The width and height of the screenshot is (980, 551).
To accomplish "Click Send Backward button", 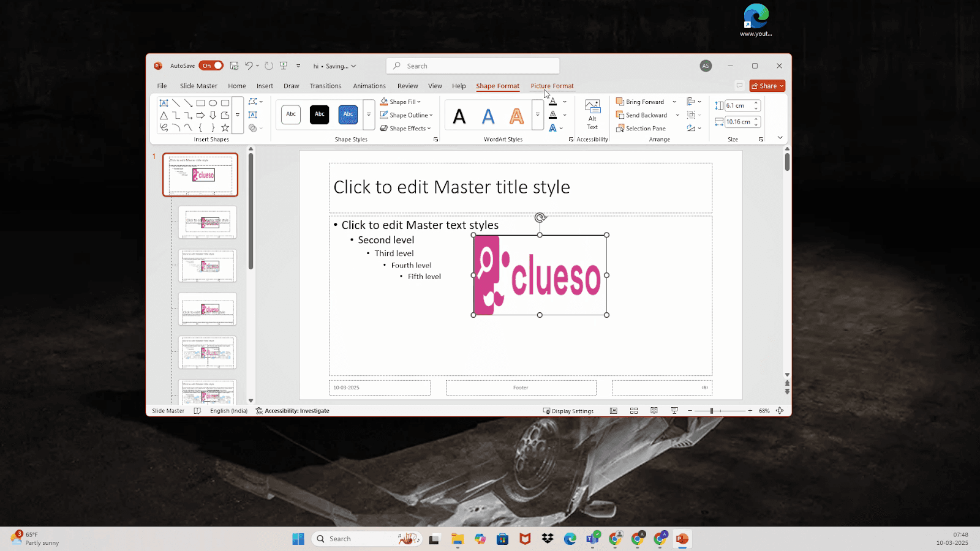I will 642,115.
